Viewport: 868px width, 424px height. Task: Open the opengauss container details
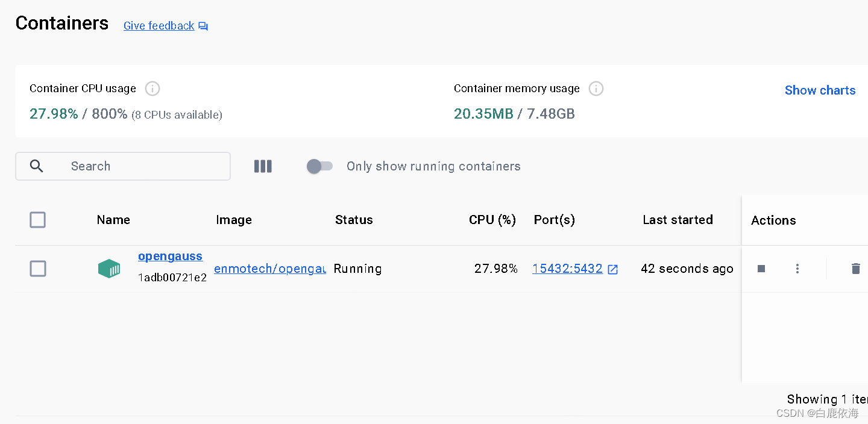170,256
